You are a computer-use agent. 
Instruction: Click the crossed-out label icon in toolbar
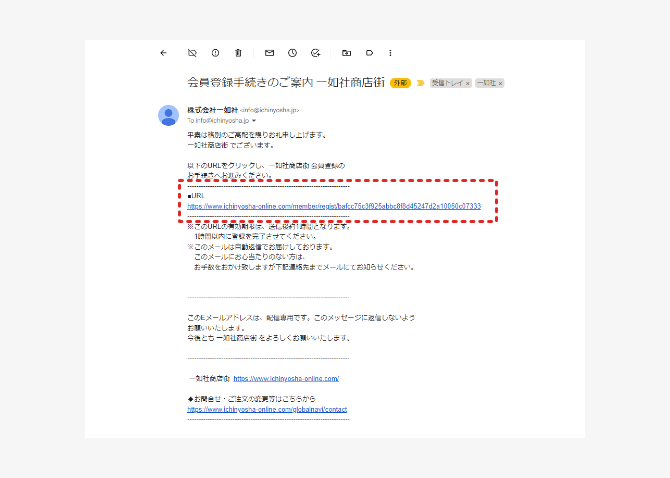pos(192,53)
